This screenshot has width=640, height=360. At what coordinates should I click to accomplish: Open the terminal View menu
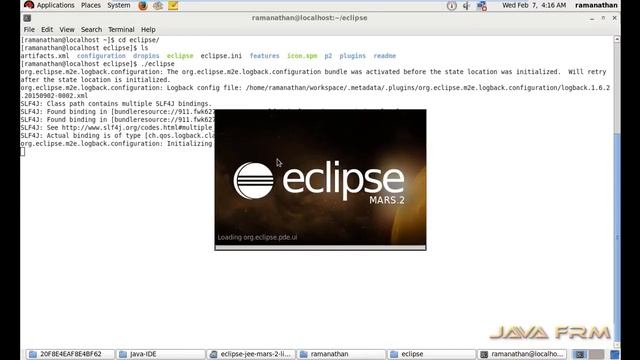click(x=67, y=29)
